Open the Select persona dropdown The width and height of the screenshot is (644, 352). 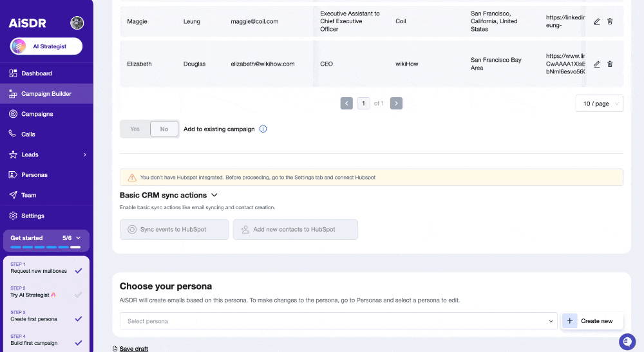(x=338, y=321)
